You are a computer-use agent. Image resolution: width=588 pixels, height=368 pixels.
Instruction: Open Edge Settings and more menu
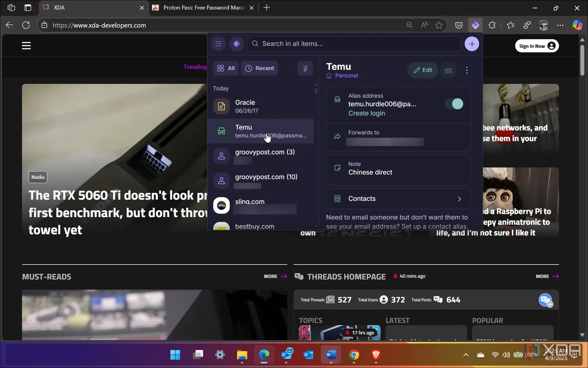coord(560,25)
